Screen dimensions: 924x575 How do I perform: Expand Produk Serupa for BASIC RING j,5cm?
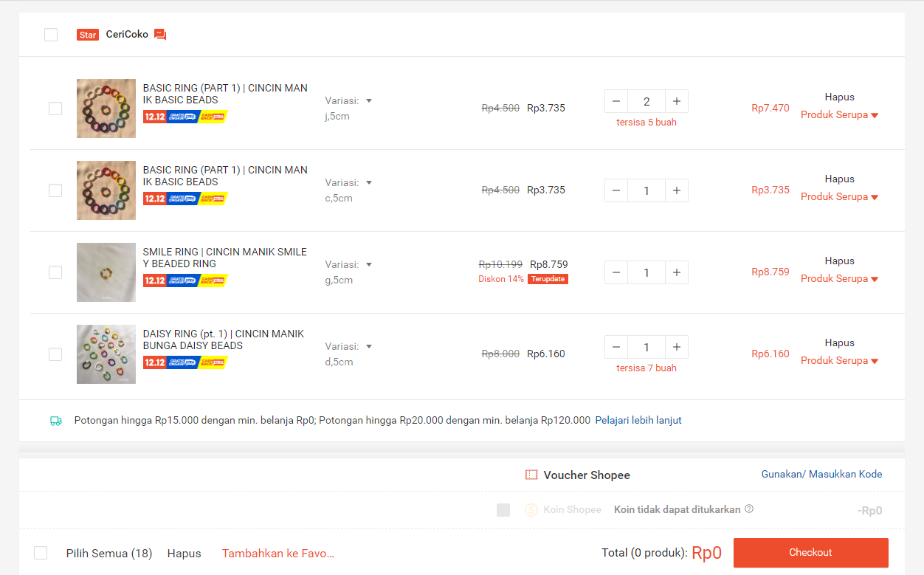(x=840, y=115)
